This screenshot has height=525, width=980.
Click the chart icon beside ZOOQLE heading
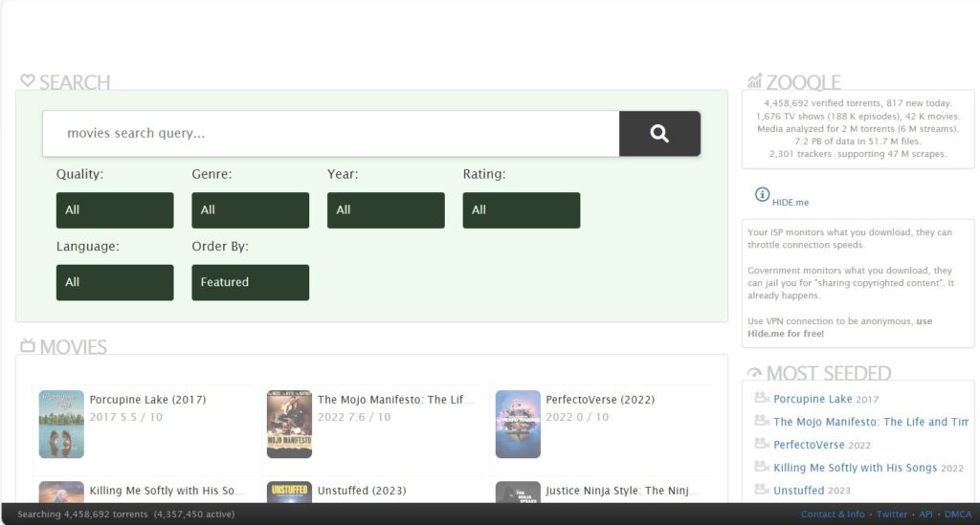point(754,80)
